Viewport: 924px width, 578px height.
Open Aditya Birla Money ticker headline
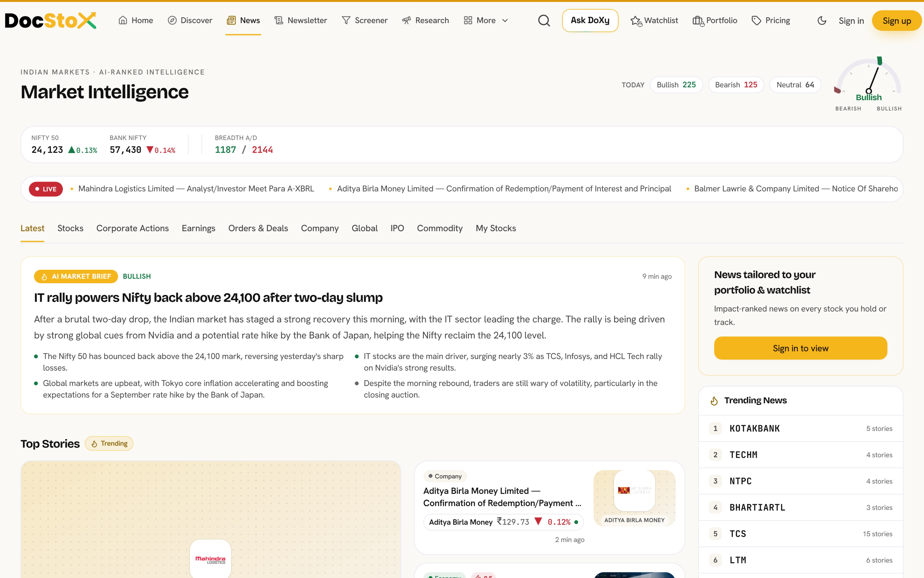click(504, 189)
